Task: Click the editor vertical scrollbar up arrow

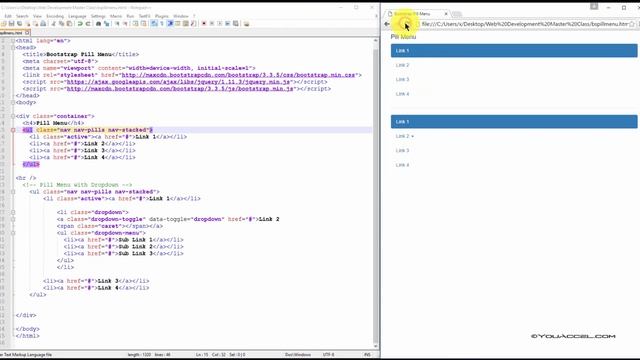Action: point(376,41)
